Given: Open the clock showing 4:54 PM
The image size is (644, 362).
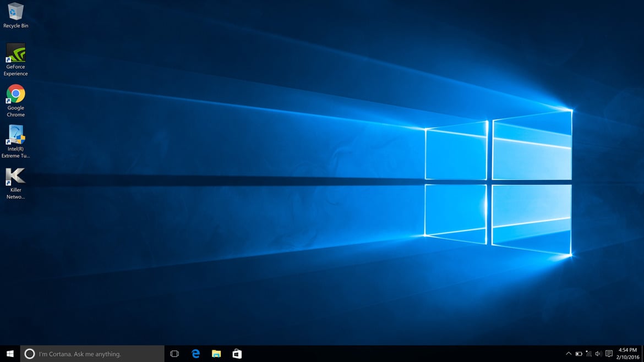Looking at the screenshot, I should [x=627, y=354].
